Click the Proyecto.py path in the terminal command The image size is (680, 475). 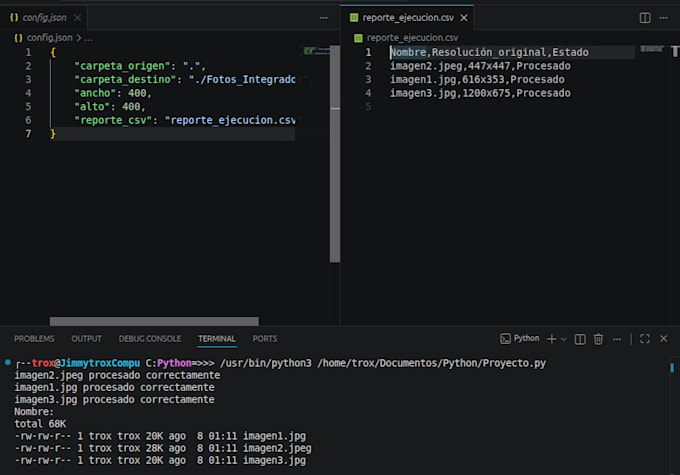[x=431, y=363]
